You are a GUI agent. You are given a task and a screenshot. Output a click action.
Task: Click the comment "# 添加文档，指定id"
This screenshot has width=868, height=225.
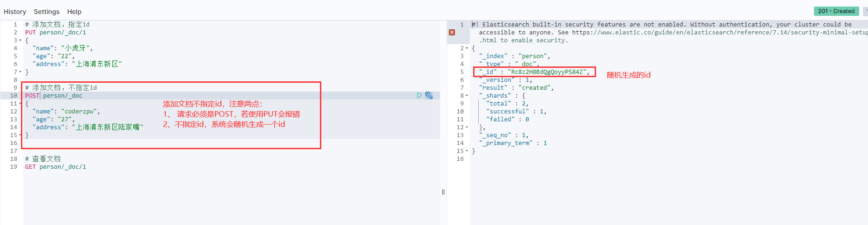click(57, 25)
